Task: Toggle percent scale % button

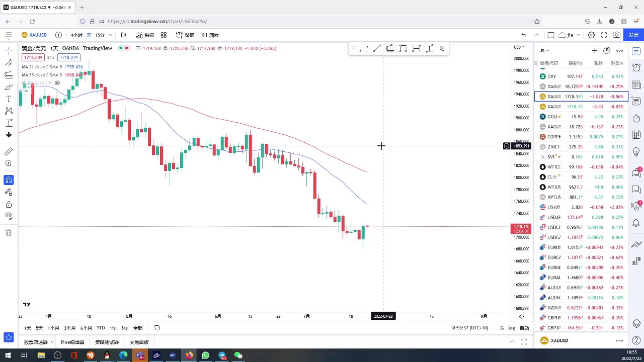Action: pos(501,328)
